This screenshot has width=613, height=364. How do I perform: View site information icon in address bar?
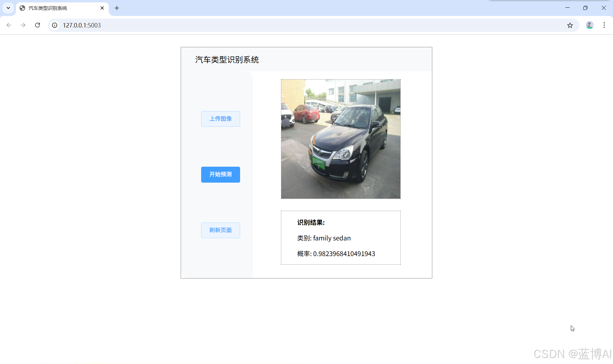pyautogui.click(x=55, y=25)
